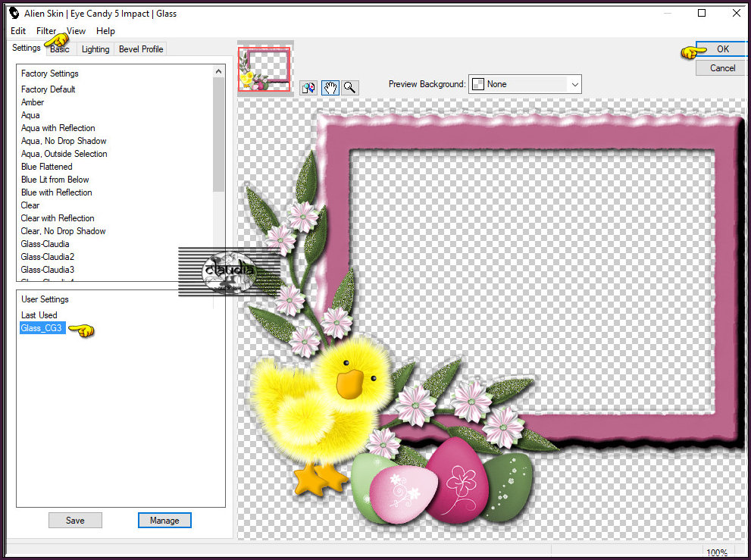Screen dimensions: 751x560
Task: Select the Blue Lit from Below preset
Action: (x=55, y=180)
